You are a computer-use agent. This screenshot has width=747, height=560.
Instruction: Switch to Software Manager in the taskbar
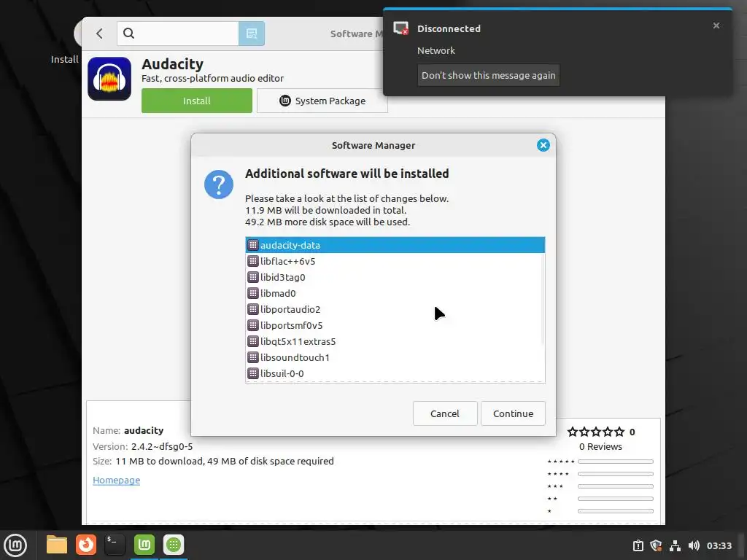tap(174, 545)
